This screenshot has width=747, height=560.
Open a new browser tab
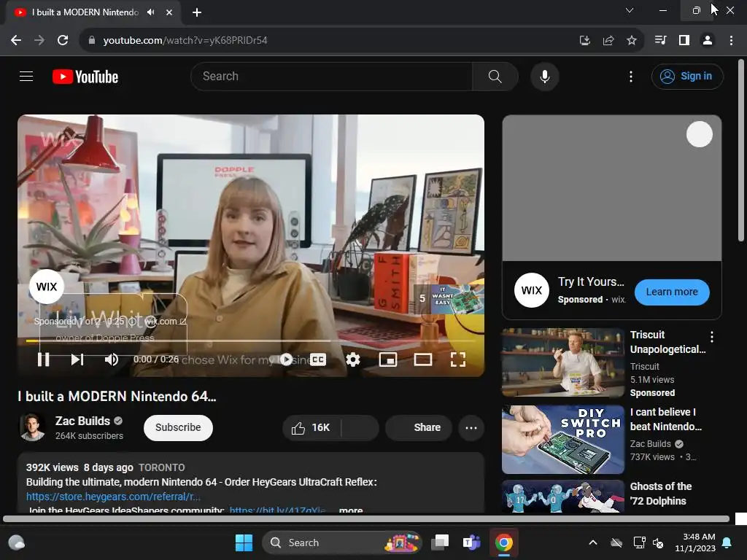197,12
